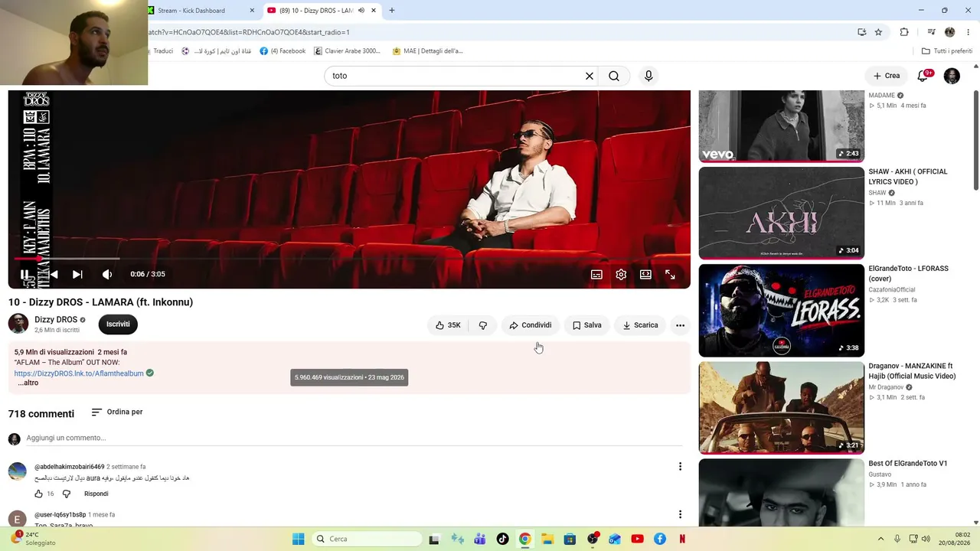
Task: Open the Clavier Arabe bookmark
Action: pyautogui.click(x=348, y=51)
